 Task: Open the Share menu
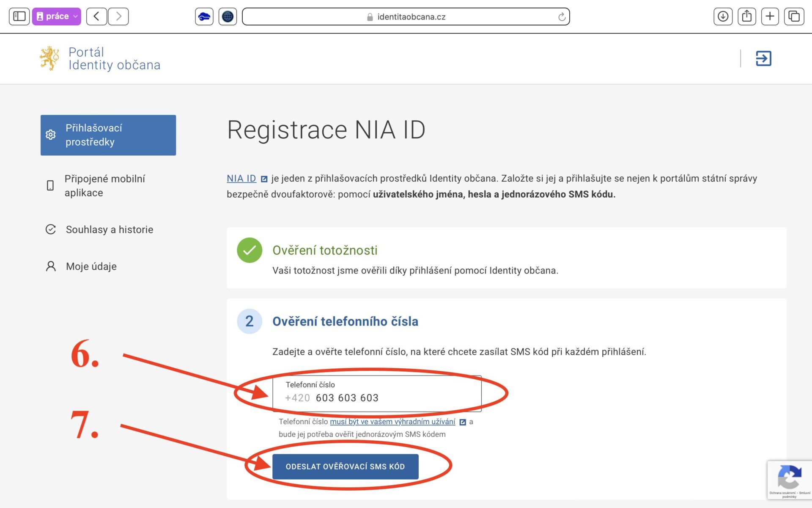(747, 17)
